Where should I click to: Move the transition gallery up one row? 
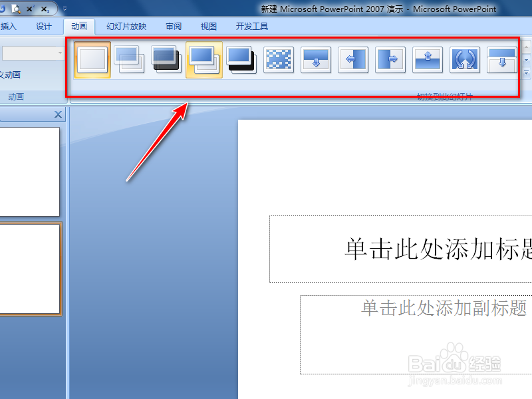pyautogui.click(x=526, y=47)
